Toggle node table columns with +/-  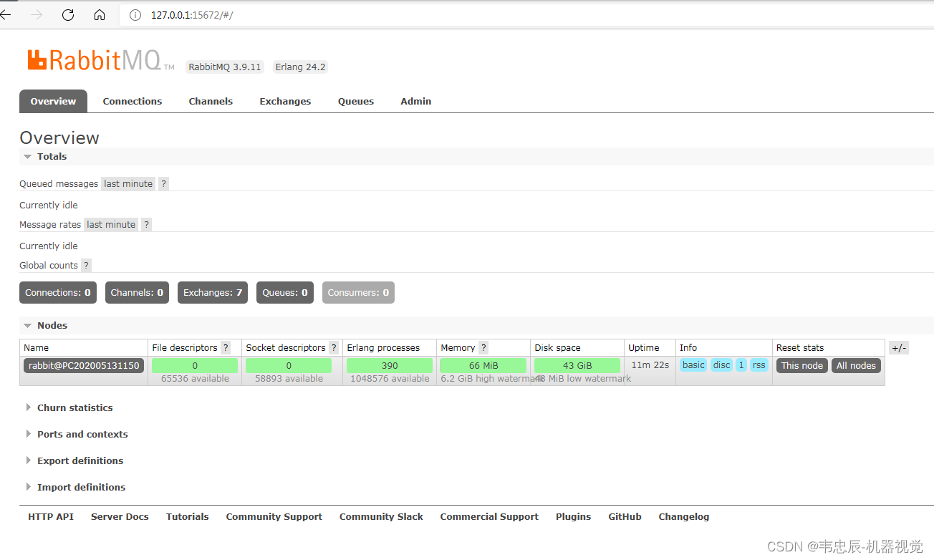pyautogui.click(x=899, y=348)
